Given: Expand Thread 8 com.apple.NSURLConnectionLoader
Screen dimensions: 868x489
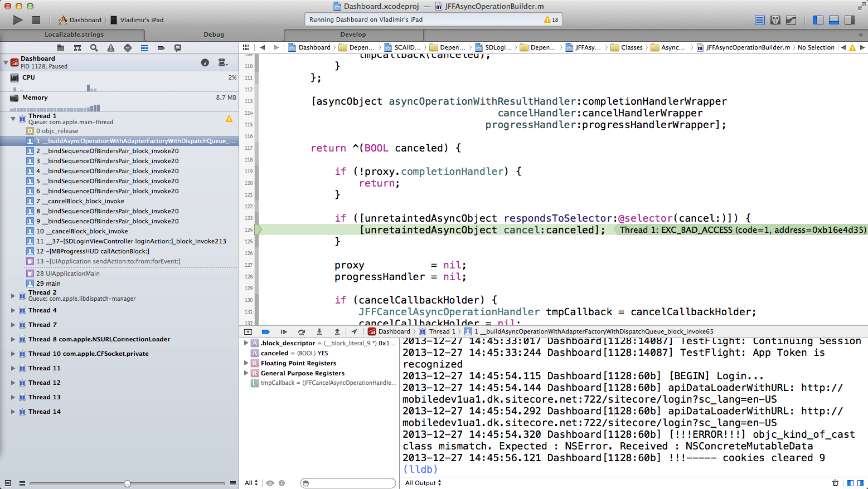Looking at the screenshot, I should pos(13,339).
